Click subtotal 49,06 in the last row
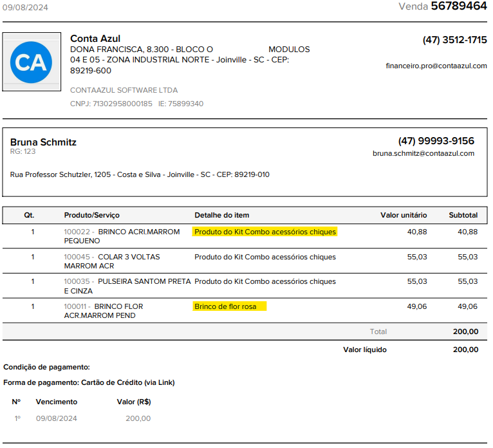The width and height of the screenshot is (493, 448). point(467,306)
